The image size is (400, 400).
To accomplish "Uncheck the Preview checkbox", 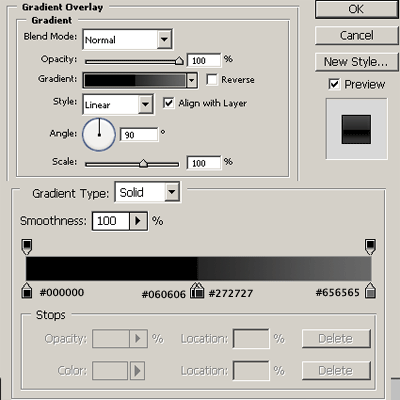I will 334,84.
